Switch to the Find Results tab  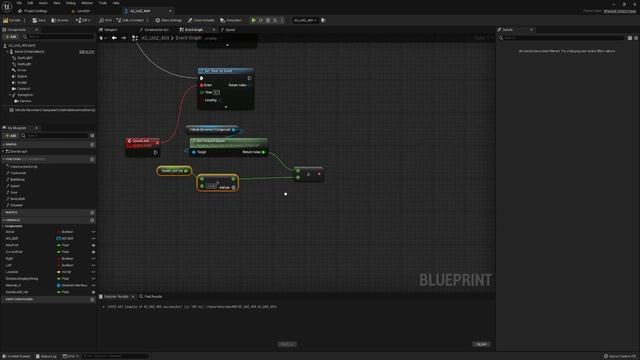pos(151,297)
